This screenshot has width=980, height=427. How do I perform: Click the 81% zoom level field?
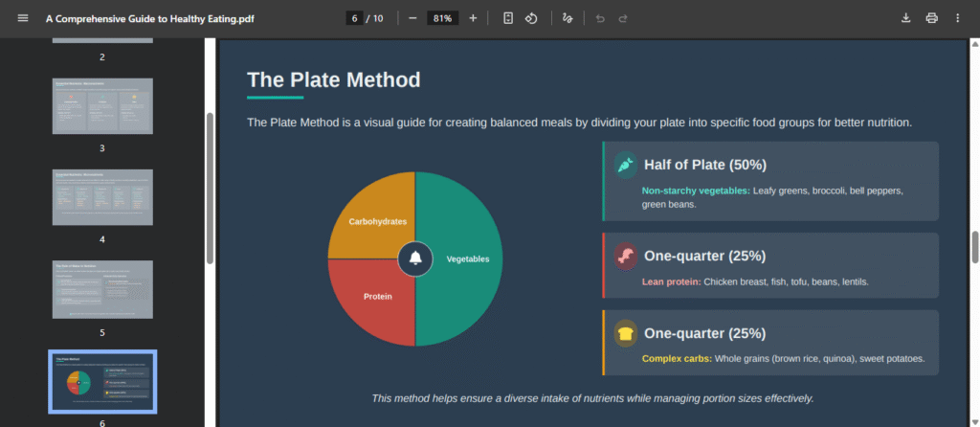point(442,18)
